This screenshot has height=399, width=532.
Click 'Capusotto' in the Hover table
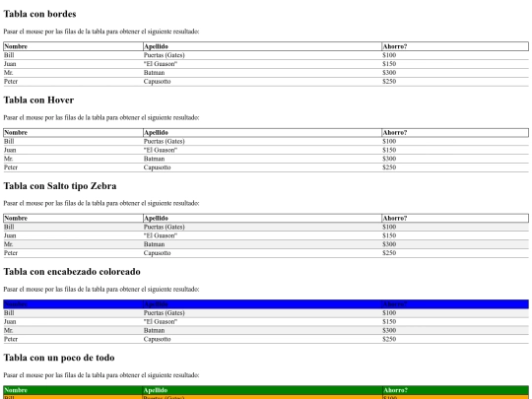[x=157, y=167]
